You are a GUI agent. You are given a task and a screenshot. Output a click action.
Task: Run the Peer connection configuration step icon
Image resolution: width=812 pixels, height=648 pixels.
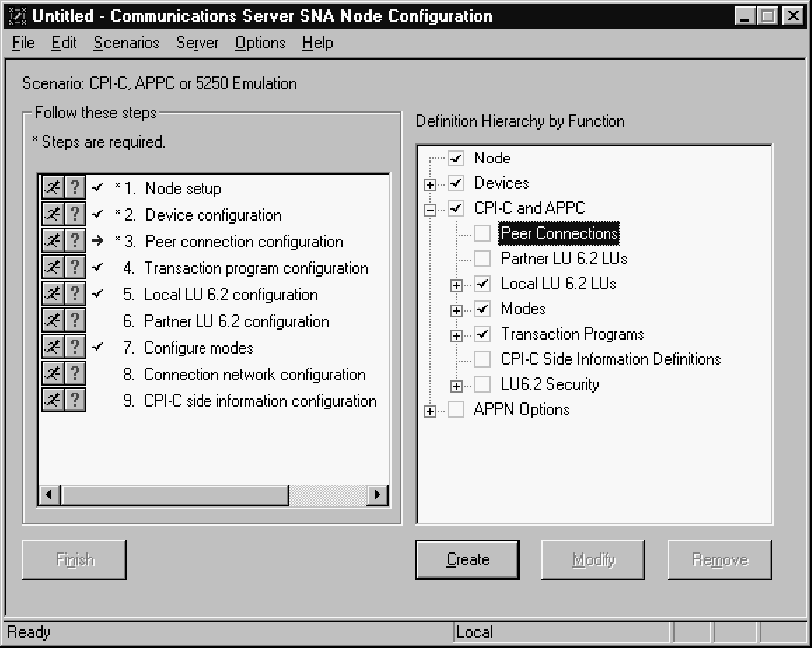(52, 240)
